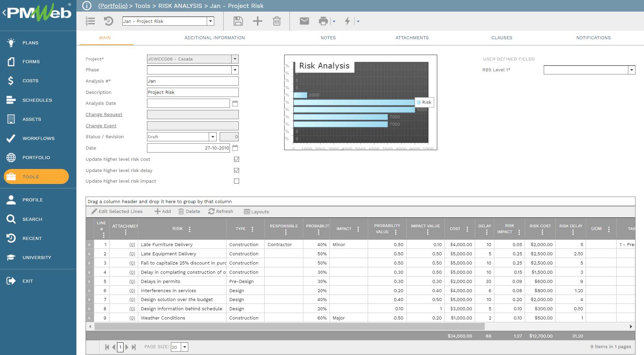Send email with envelope icon
644x355 pixels.
pos(304,21)
